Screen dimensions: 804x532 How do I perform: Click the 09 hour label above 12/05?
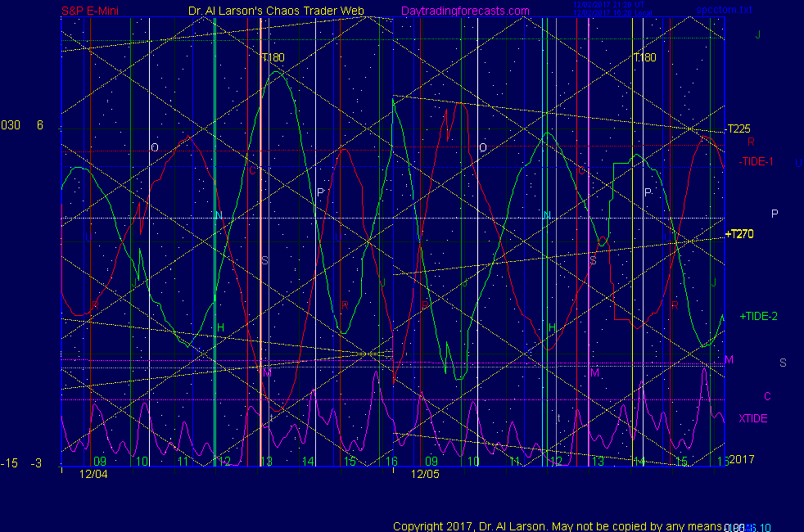pyautogui.click(x=431, y=462)
